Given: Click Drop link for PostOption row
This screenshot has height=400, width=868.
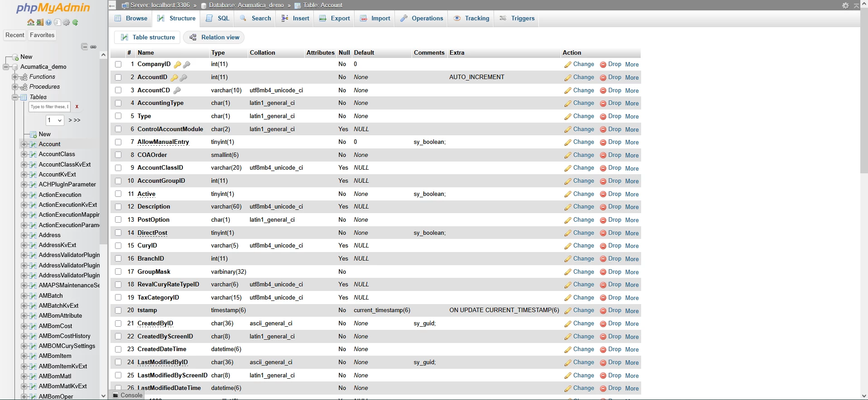Looking at the screenshot, I should (x=611, y=220).
